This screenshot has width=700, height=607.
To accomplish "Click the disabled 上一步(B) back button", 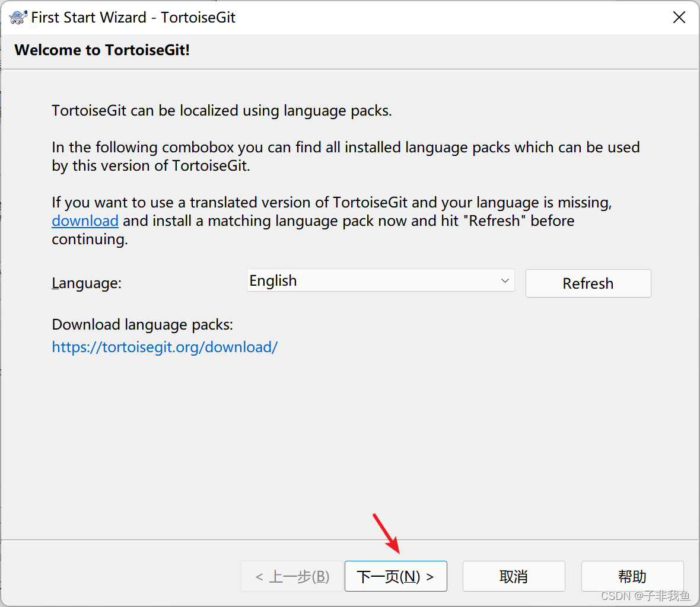I will (x=292, y=576).
